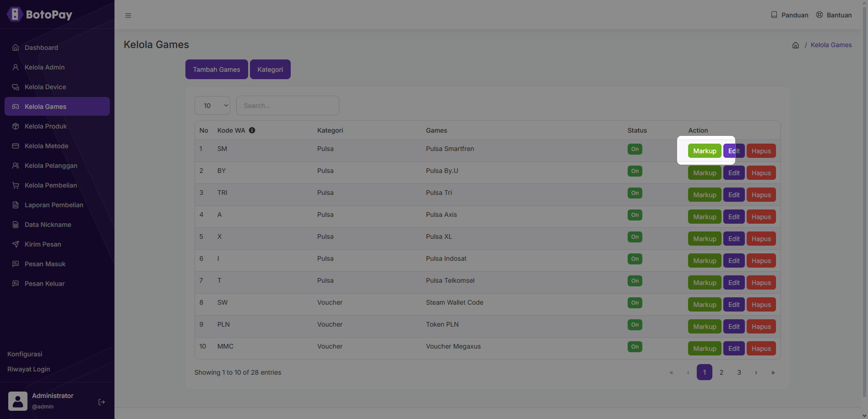Toggle On status for Steam Wallet Code
The image size is (868, 419).
point(635,303)
